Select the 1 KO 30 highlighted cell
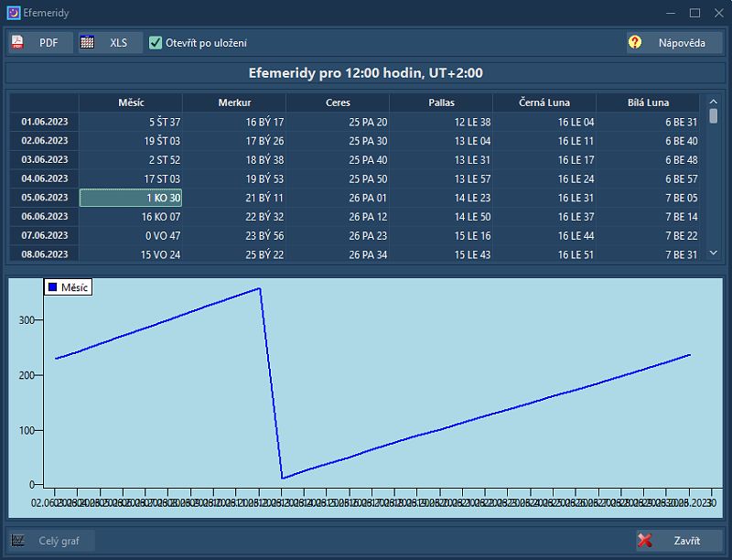 pyautogui.click(x=131, y=198)
